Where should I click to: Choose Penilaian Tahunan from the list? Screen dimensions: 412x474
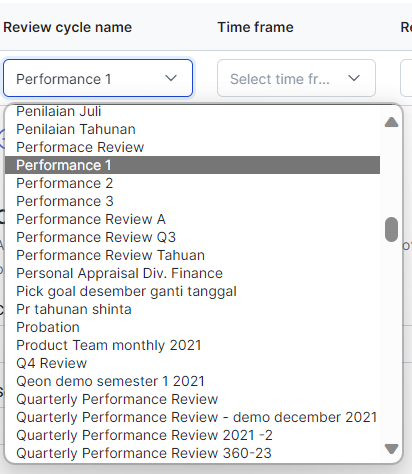click(192, 129)
